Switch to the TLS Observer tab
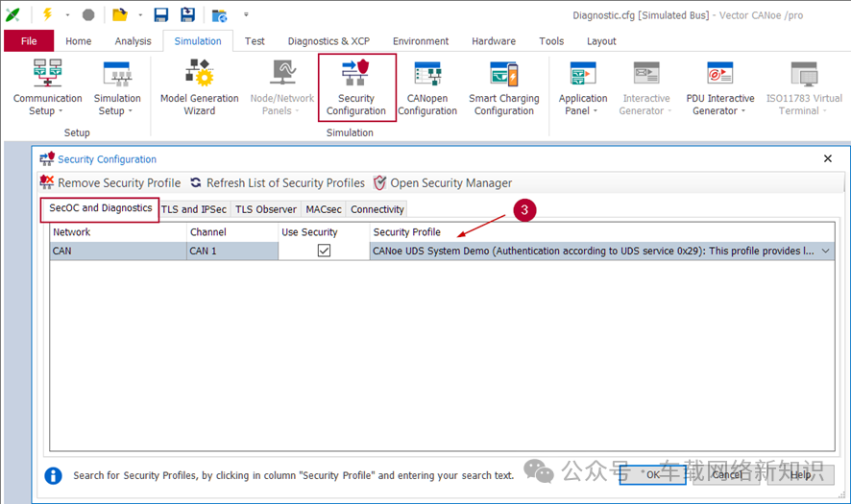The width and height of the screenshot is (851, 504). click(266, 209)
